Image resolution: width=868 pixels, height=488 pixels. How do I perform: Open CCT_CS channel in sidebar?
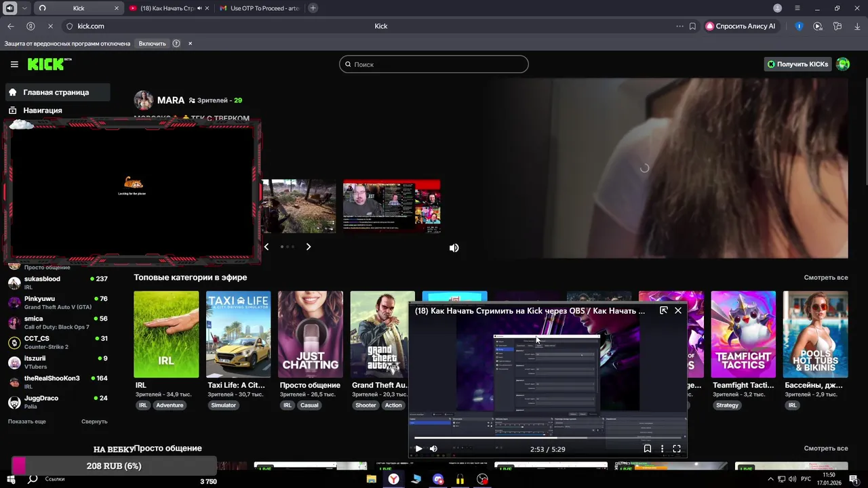point(58,342)
